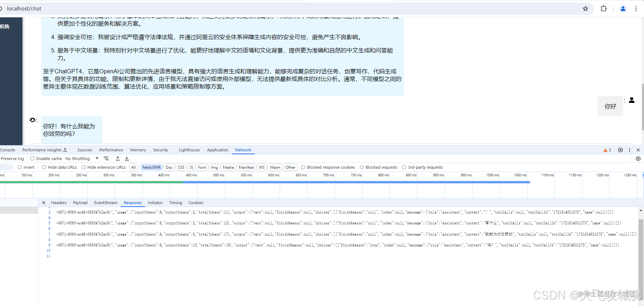This screenshot has width=644, height=306.
Task: Filter requests by All types
Action: coord(134,167)
